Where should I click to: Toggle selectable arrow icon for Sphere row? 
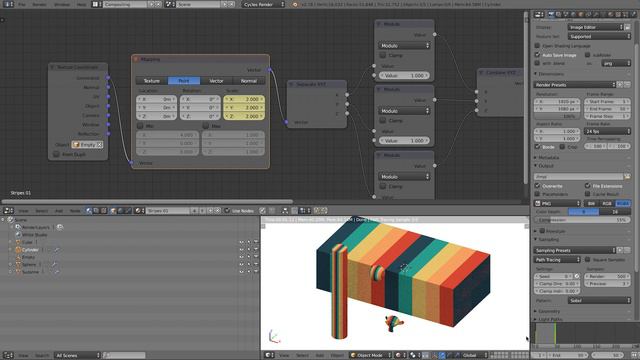coord(249,264)
